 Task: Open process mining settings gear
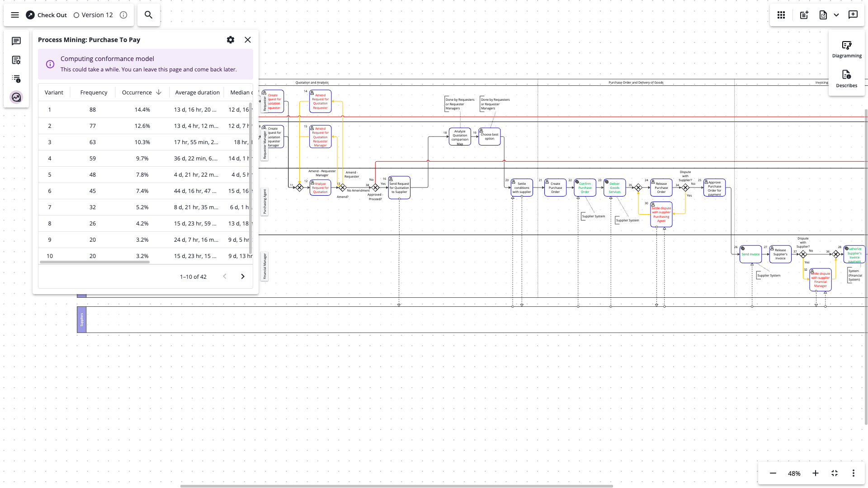pyautogui.click(x=231, y=40)
